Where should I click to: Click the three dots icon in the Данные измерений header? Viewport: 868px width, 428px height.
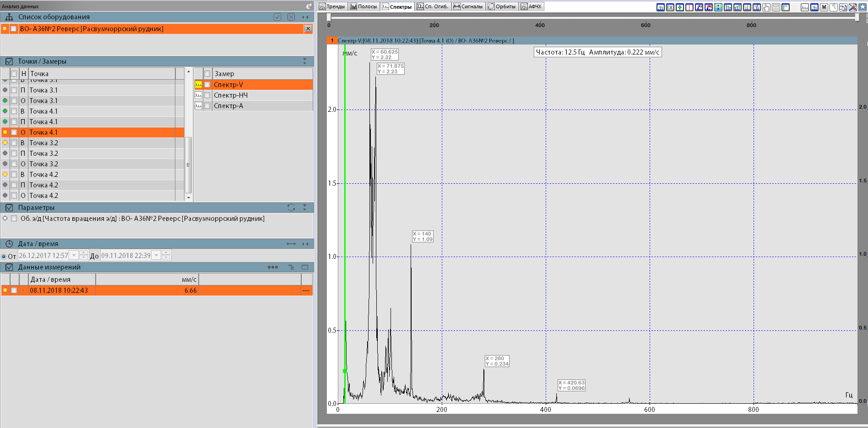click(x=273, y=267)
